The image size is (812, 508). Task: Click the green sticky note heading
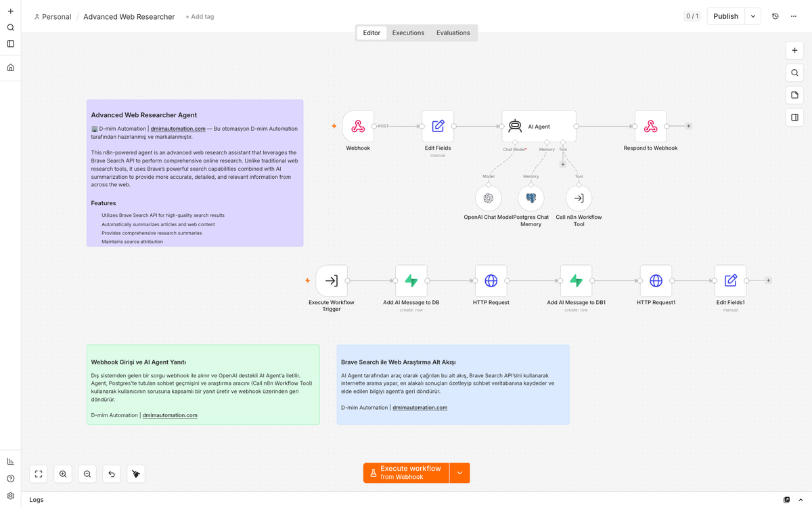tap(139, 362)
